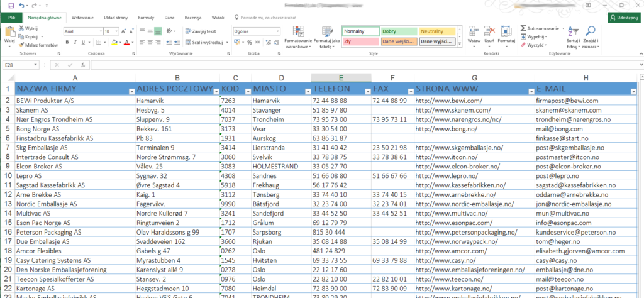Apply thousands separator (000) format
The height and width of the screenshot is (298, 644).
pyautogui.click(x=257, y=42)
